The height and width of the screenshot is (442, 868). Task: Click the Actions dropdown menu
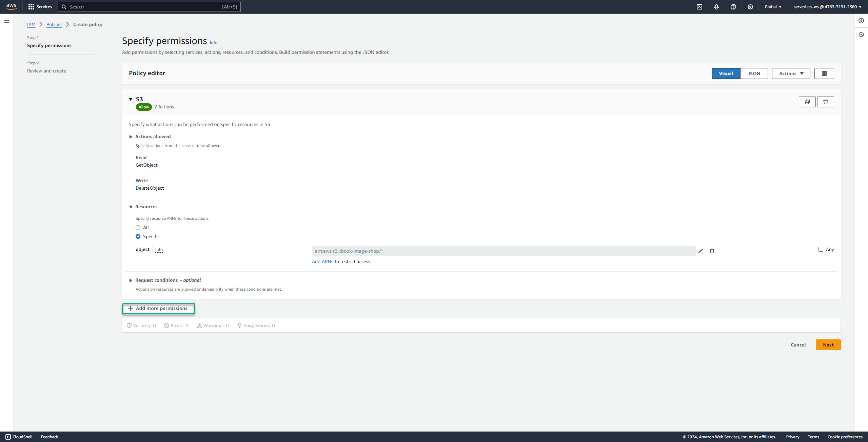[791, 73]
